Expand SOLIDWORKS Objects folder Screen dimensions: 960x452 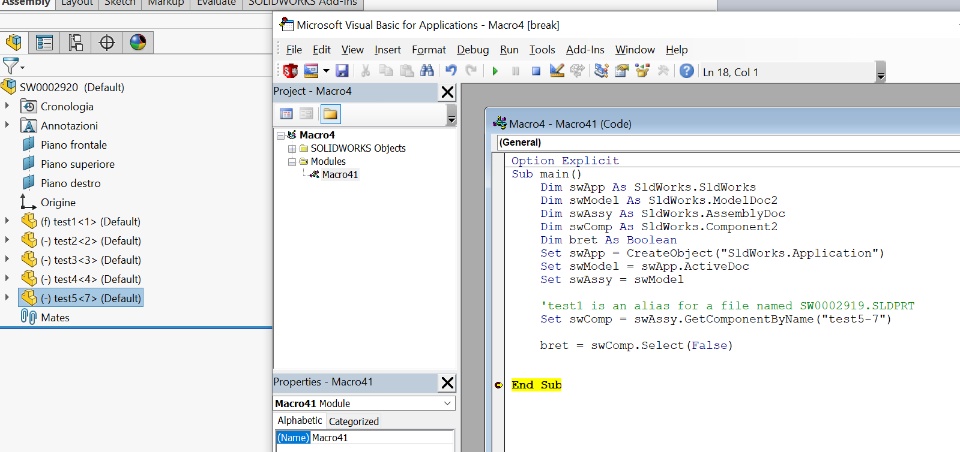pos(291,148)
